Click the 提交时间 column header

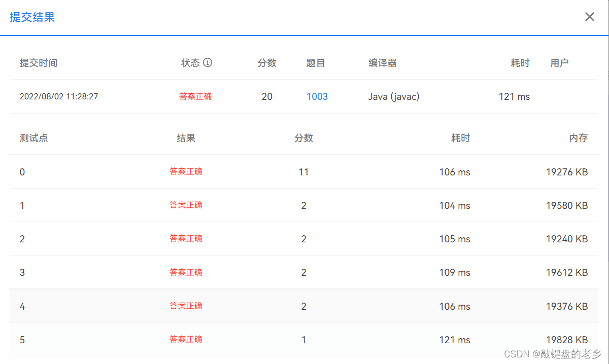point(38,62)
